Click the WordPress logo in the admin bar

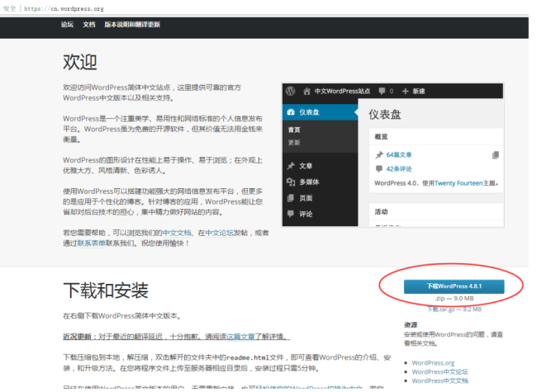click(x=289, y=91)
